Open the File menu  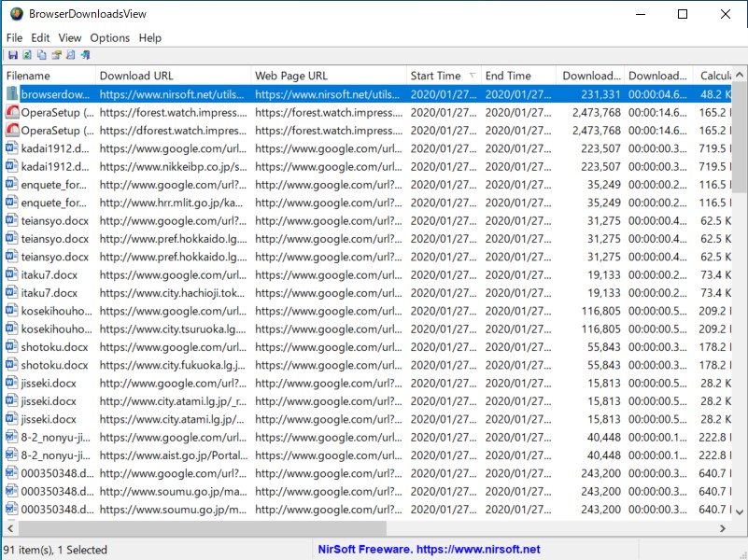pyautogui.click(x=14, y=37)
